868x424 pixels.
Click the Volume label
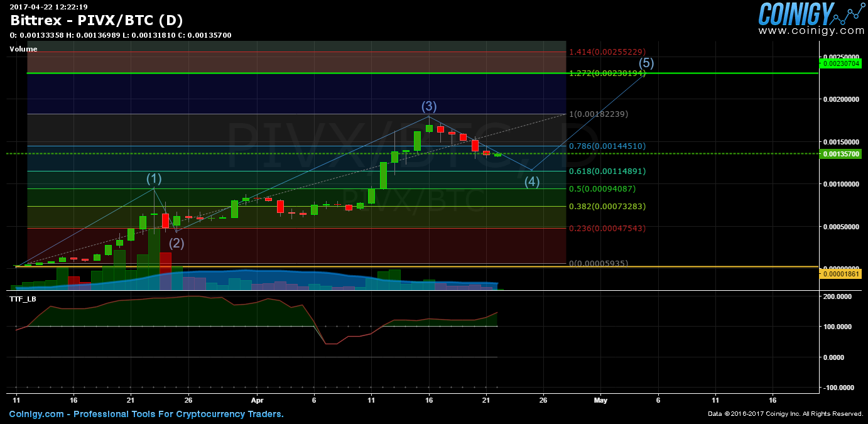[x=23, y=49]
